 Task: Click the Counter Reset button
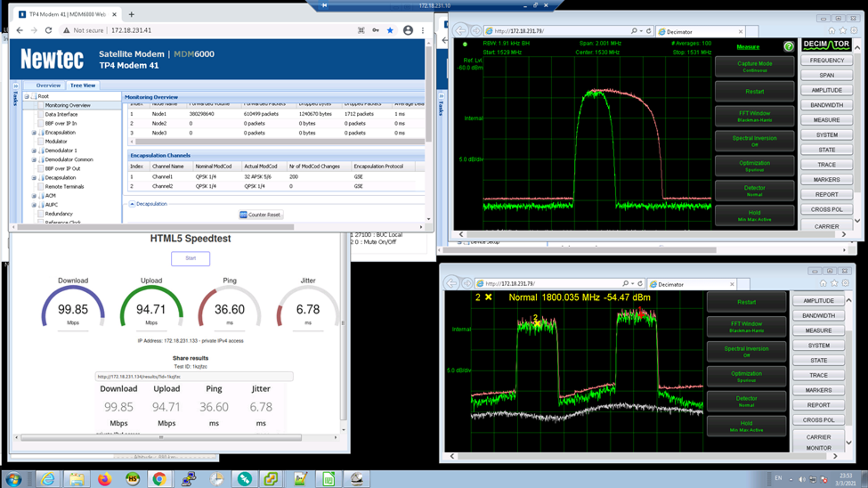[261, 215]
